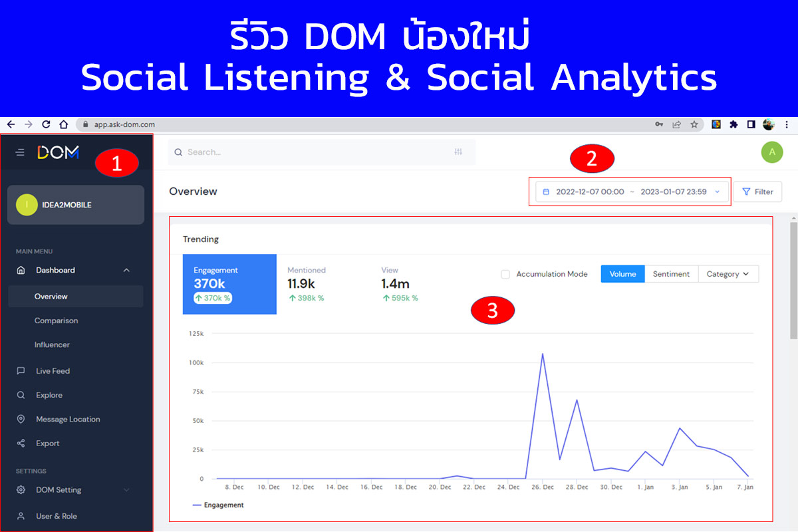The image size is (798, 532).
Task: Click the Explore magnifier icon
Action: [x=21, y=395]
